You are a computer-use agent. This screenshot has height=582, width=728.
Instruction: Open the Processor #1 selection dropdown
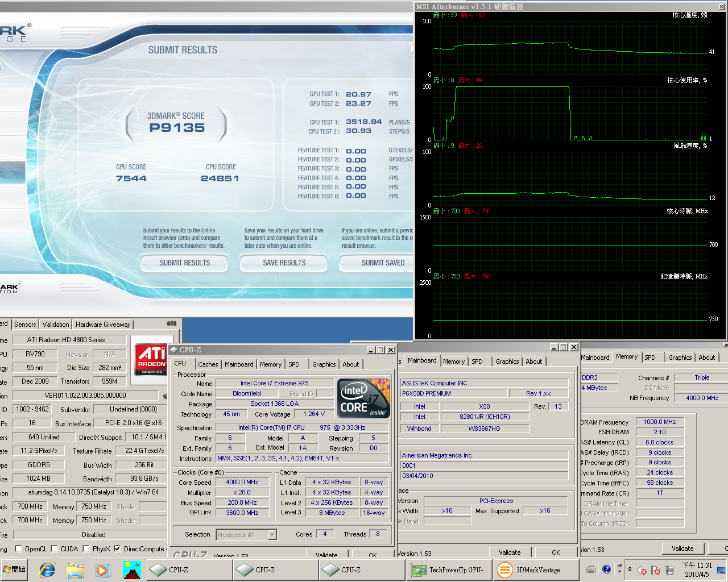pos(272,535)
